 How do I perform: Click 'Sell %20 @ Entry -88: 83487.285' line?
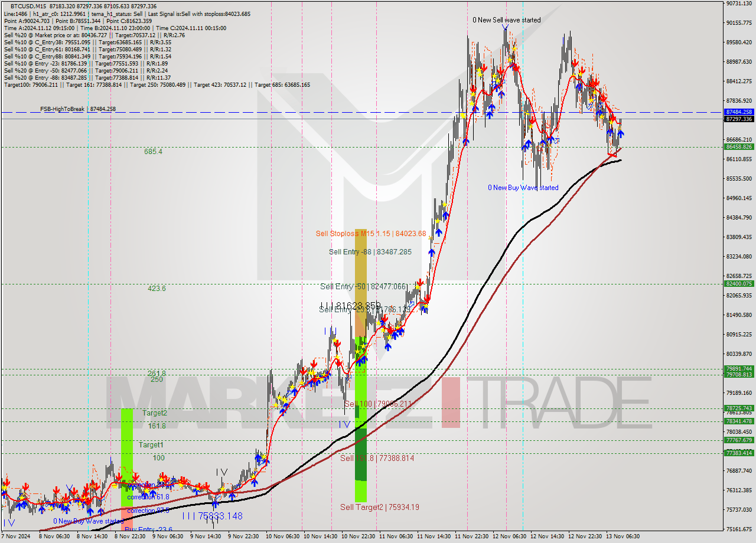click(x=87, y=78)
